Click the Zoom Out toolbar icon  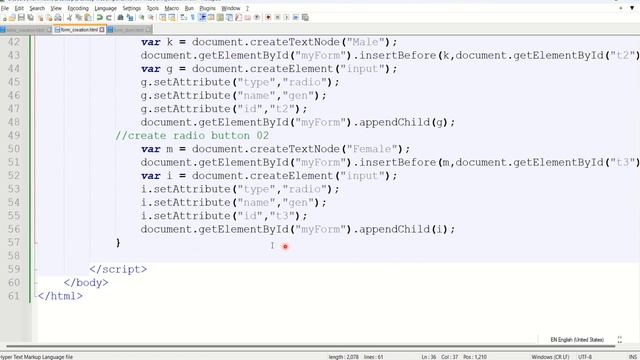click(x=151, y=18)
